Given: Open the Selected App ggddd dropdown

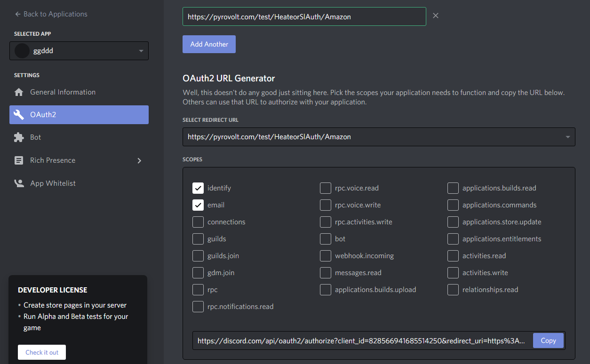Looking at the screenshot, I should pos(141,51).
